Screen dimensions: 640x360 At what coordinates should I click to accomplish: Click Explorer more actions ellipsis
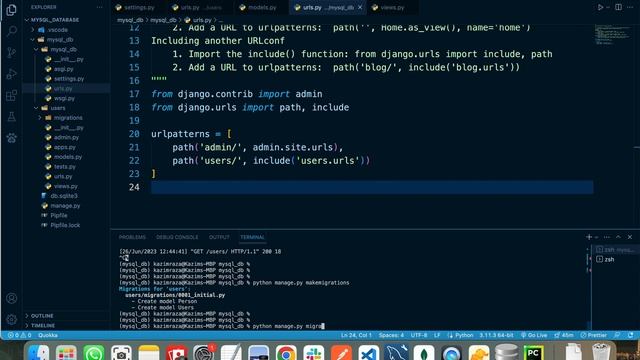(x=100, y=7)
